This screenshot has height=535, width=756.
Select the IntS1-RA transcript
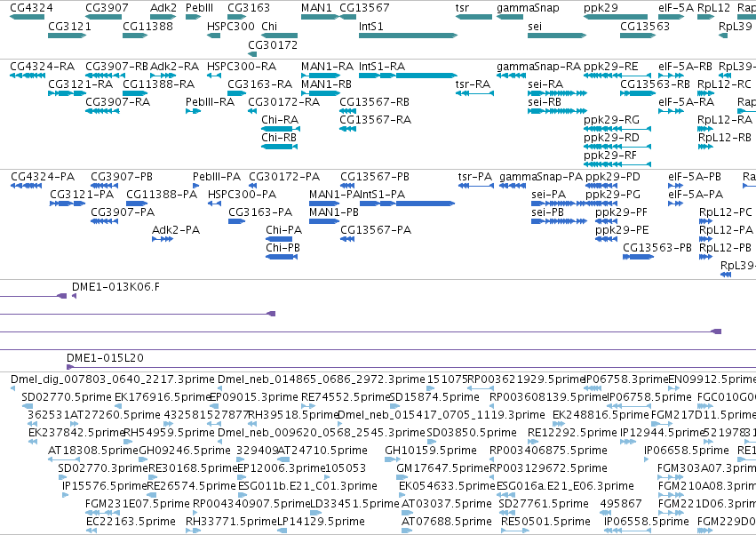[408, 76]
